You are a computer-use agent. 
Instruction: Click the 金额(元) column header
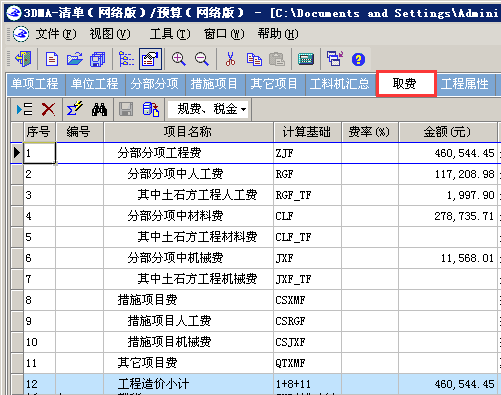coord(448,132)
